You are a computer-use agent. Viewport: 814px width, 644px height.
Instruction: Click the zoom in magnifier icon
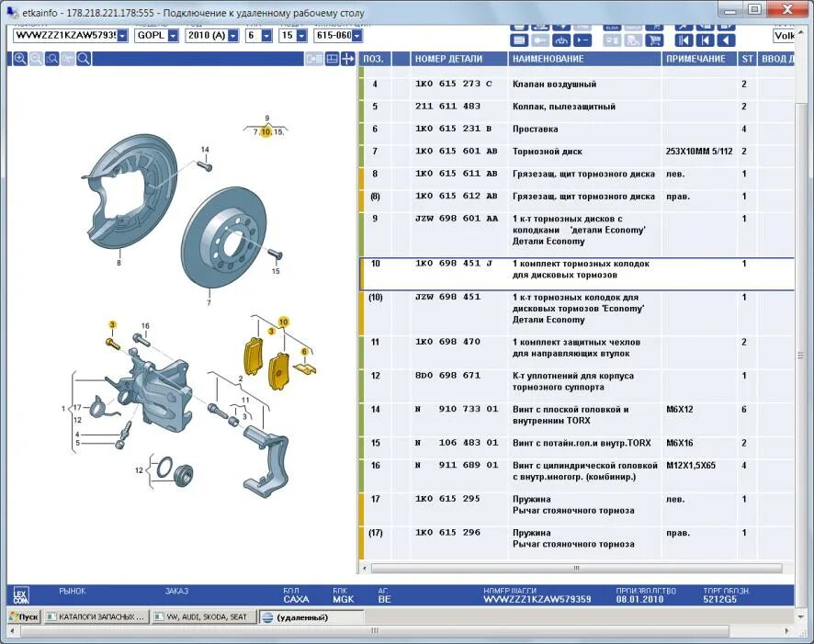19,59
